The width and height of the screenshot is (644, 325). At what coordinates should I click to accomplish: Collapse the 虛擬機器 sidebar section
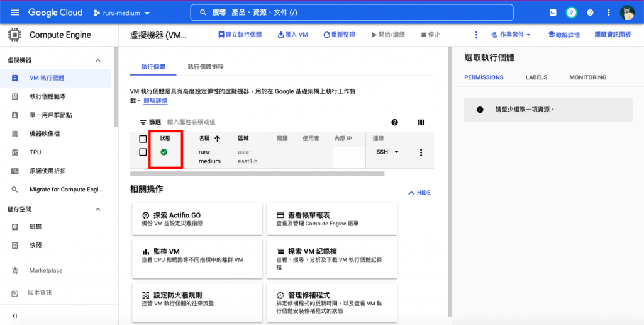(97, 60)
